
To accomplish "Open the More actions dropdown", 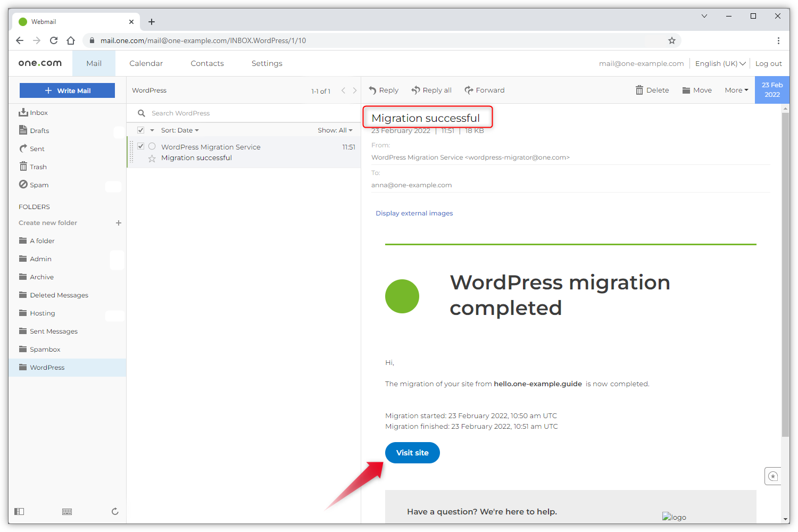I will click(x=736, y=90).
